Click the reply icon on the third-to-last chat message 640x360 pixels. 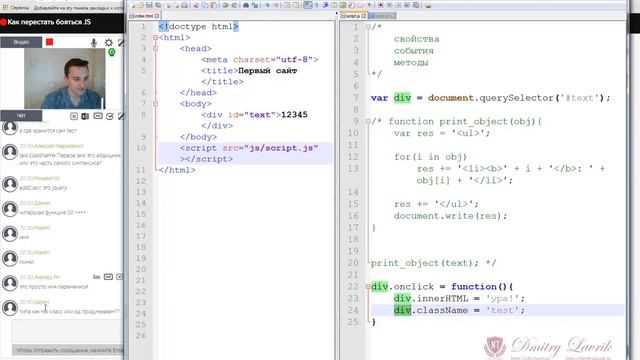108,277
